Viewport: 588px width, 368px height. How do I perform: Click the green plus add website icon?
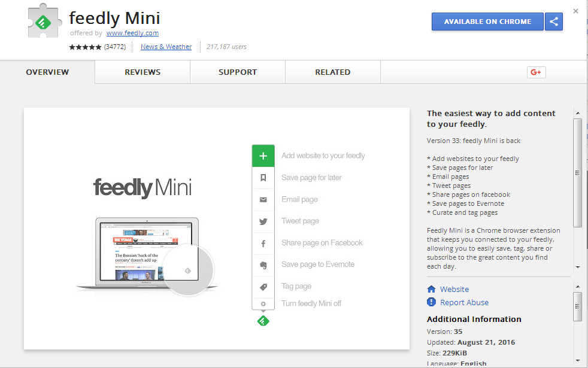point(263,156)
